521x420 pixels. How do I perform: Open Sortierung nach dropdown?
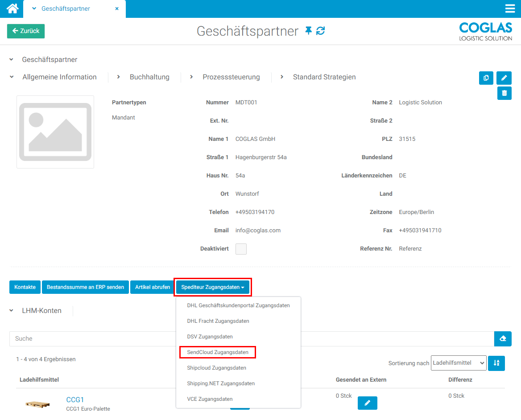click(458, 363)
